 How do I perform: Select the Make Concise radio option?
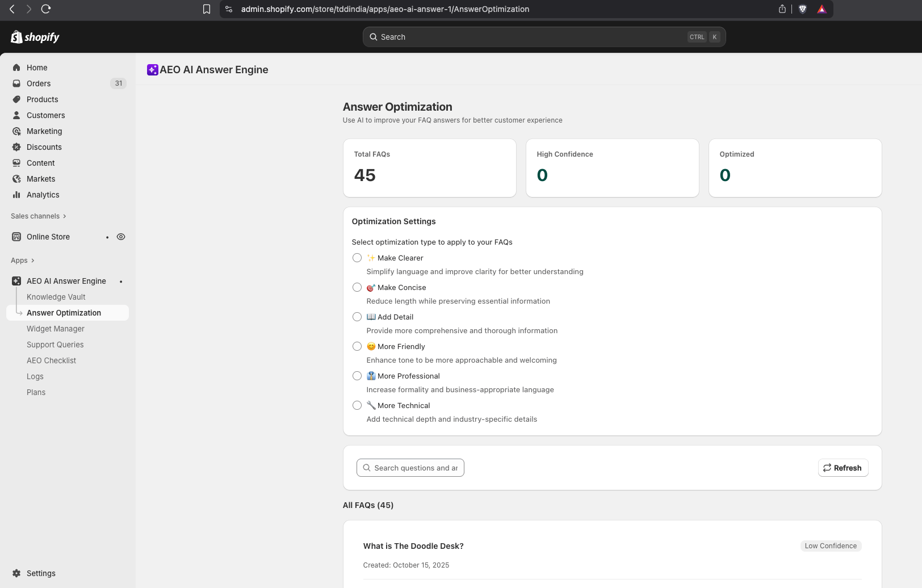point(357,287)
